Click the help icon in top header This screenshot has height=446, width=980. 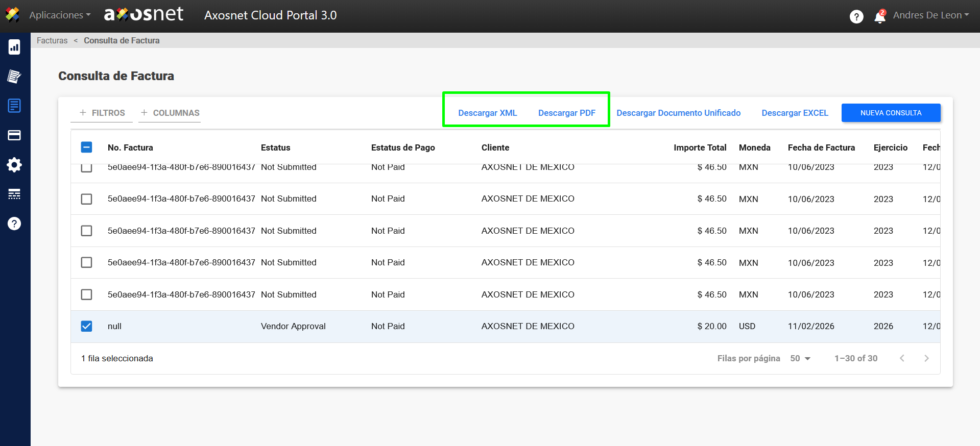pos(856,16)
